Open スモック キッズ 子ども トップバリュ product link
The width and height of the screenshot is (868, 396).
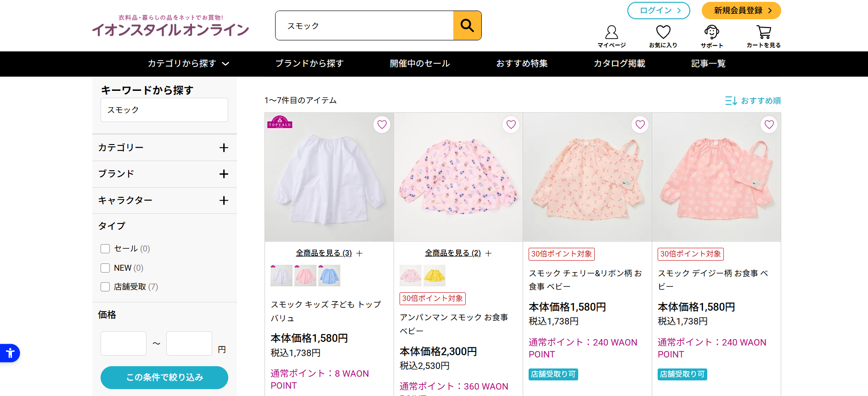326,311
